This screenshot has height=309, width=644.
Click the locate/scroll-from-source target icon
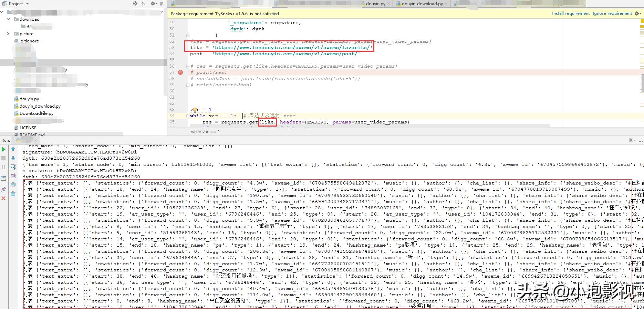(135, 3)
